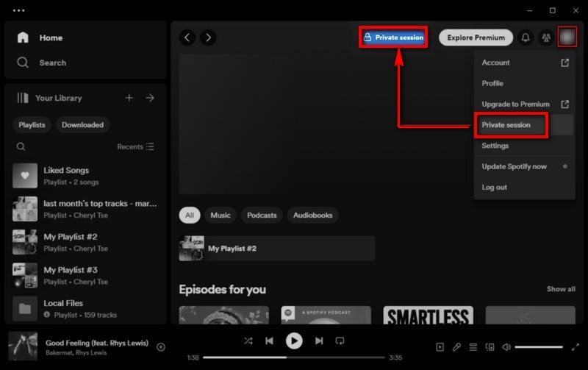Click Explore Premium button
This screenshot has width=588, height=370.
click(x=476, y=38)
